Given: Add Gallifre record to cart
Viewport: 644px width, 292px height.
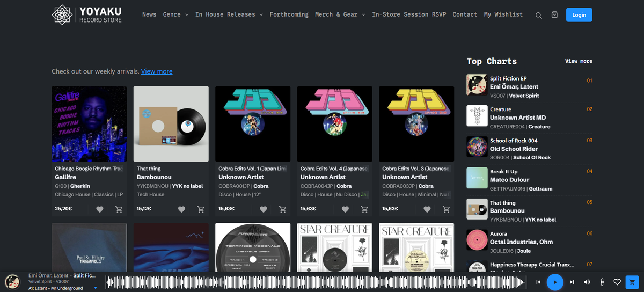Looking at the screenshot, I should pyautogui.click(x=119, y=209).
